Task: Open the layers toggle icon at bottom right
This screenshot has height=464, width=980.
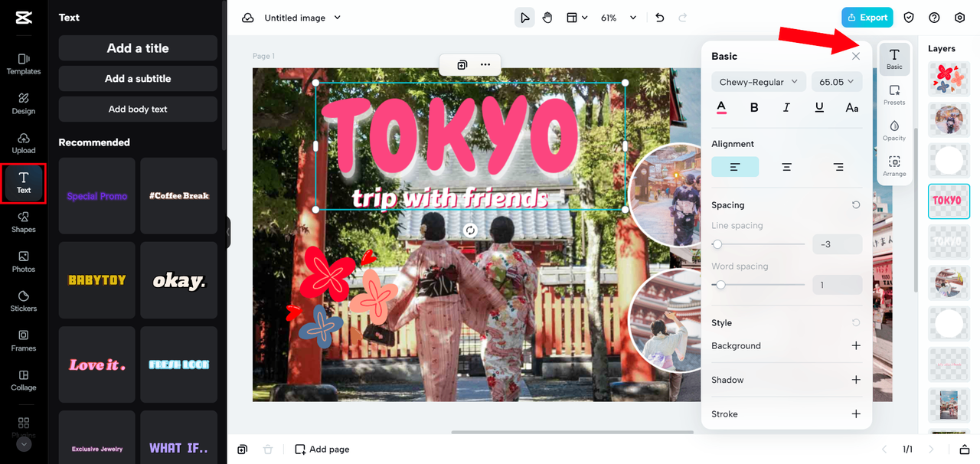Action: point(964,449)
